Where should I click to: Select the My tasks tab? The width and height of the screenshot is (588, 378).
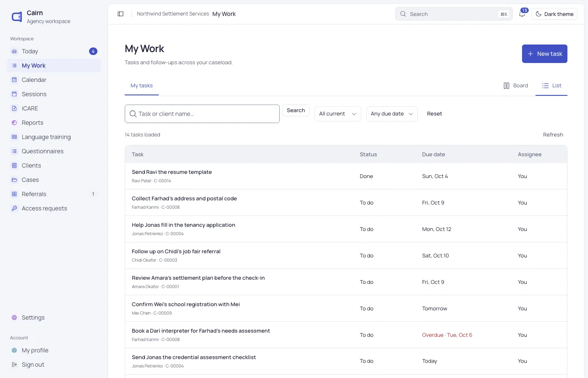142,86
